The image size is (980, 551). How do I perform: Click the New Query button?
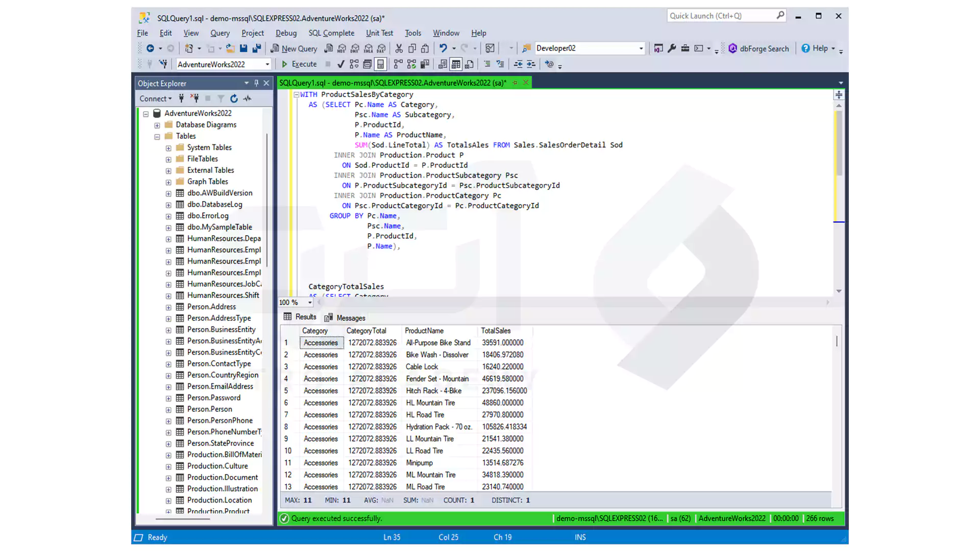point(294,48)
